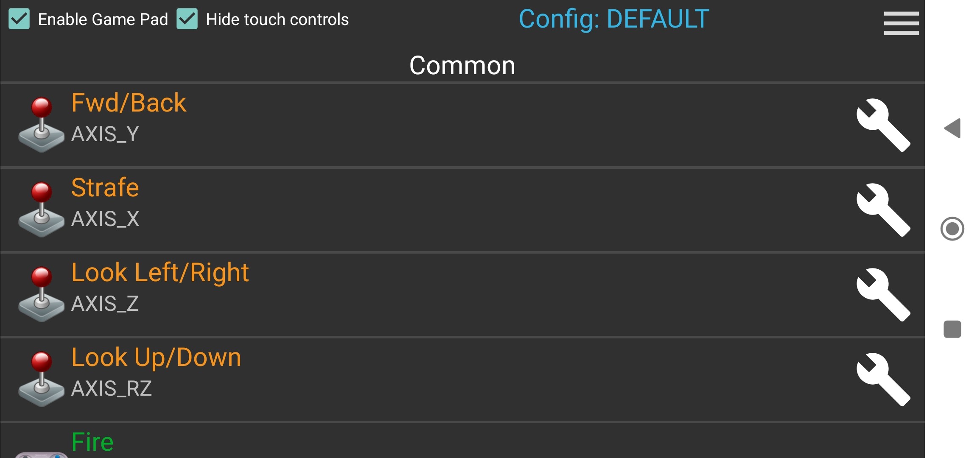Click the Strafe joystick icon
The height and width of the screenshot is (458, 980).
tap(41, 209)
